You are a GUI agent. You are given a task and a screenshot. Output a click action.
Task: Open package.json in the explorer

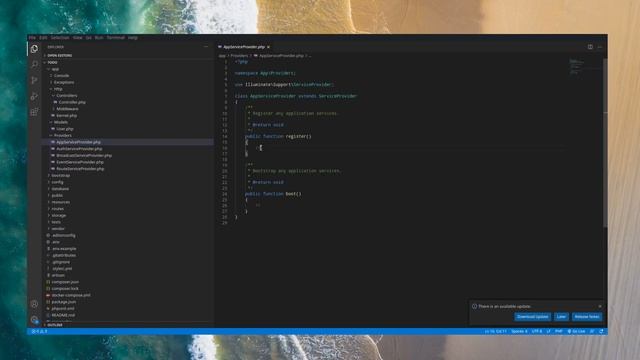[x=63, y=302]
